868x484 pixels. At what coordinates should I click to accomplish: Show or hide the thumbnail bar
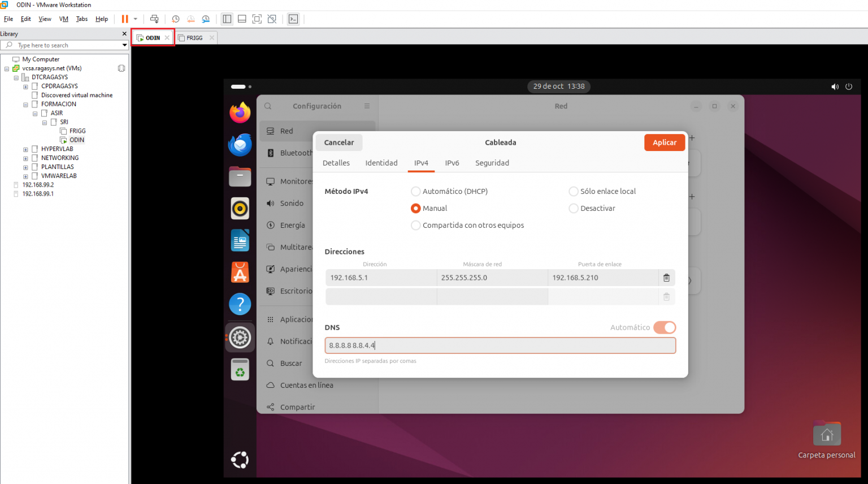(x=241, y=19)
